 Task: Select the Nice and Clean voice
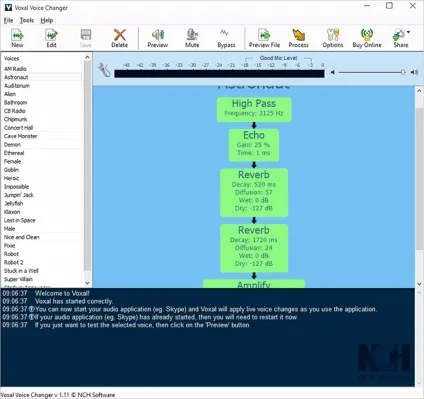(x=41, y=237)
